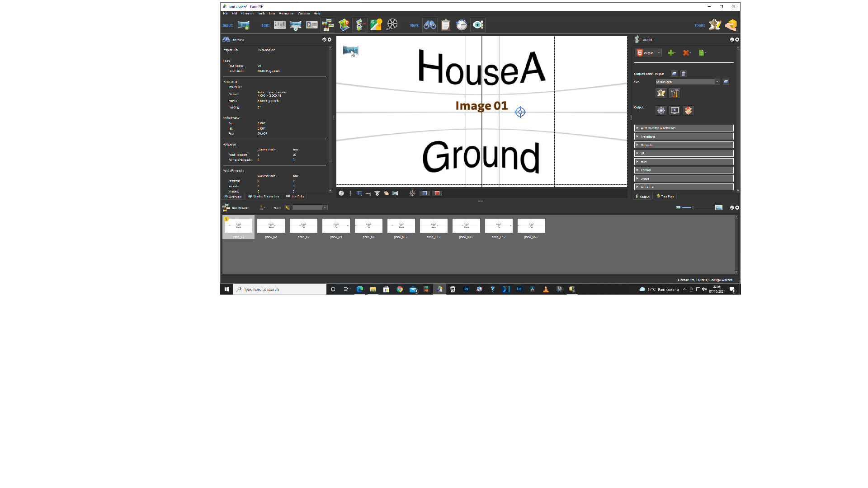Image resolution: width=868 pixels, height=488 pixels.
Task: Toggle the Tour Browser toolbar icon
Action: pyautogui.click(x=328, y=25)
